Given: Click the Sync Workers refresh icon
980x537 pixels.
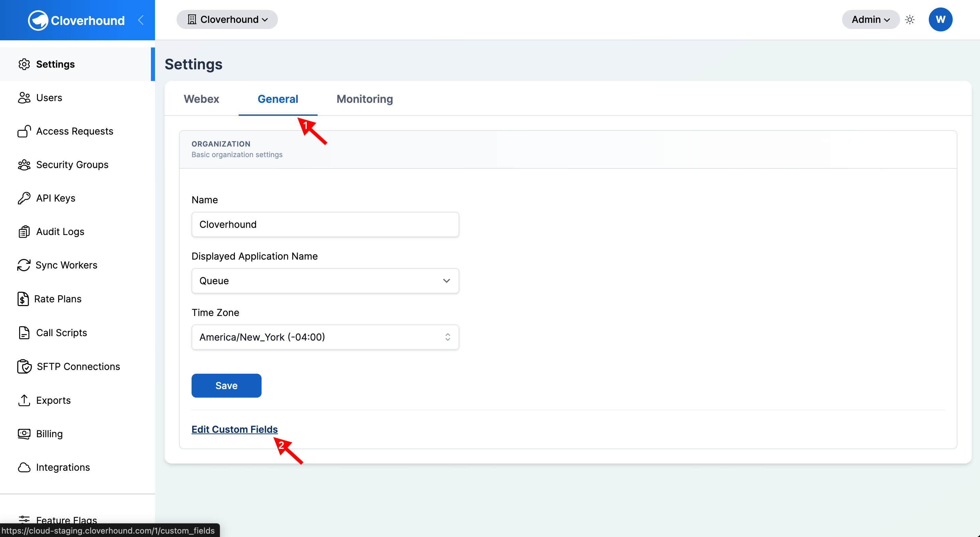Looking at the screenshot, I should click(x=24, y=265).
